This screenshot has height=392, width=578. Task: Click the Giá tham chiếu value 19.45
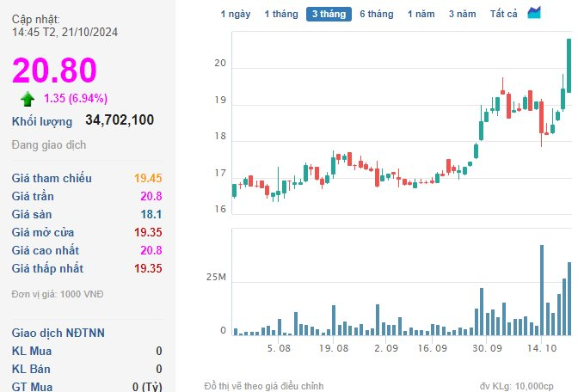[148, 178]
